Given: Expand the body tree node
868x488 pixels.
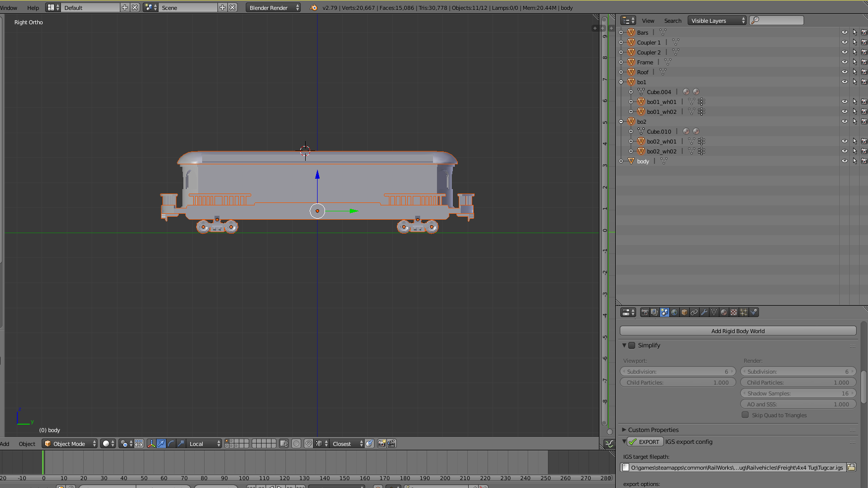Looking at the screenshot, I should pyautogui.click(x=621, y=161).
